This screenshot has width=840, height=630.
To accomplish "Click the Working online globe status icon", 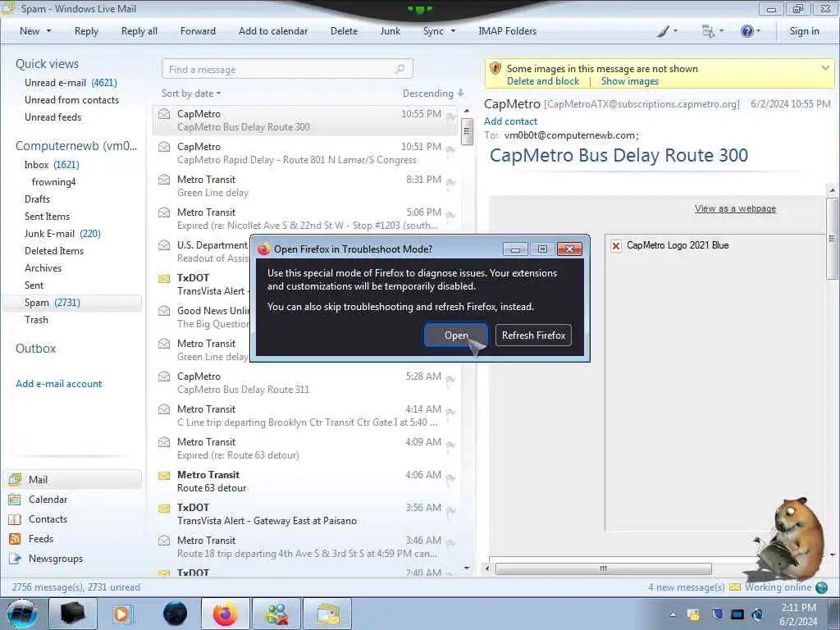I will pos(821,587).
